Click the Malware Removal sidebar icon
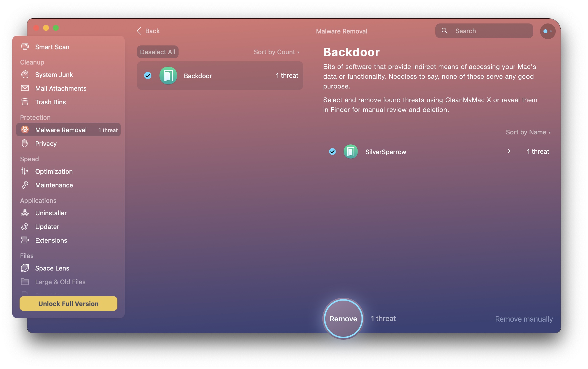 pos(25,130)
